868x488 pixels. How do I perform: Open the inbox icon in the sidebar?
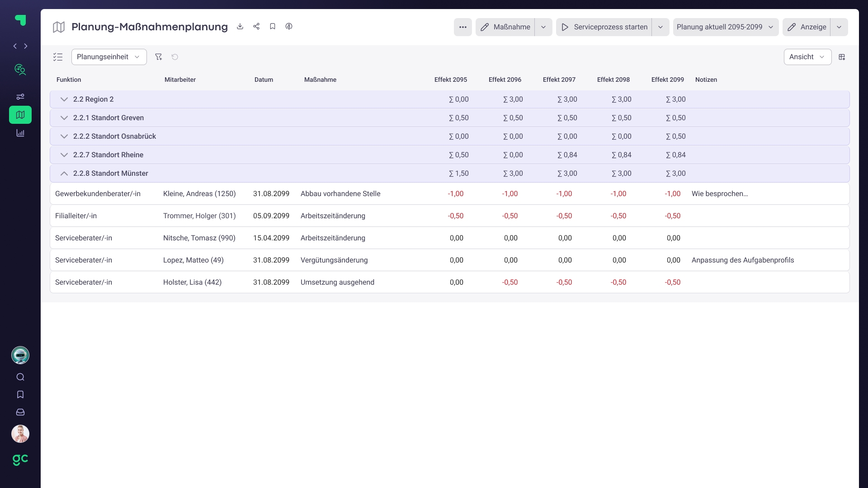tap(20, 412)
